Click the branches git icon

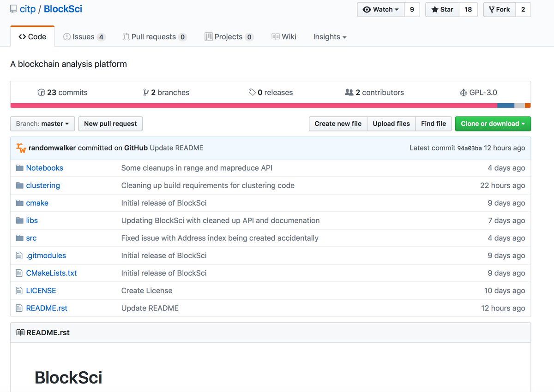coord(146,92)
